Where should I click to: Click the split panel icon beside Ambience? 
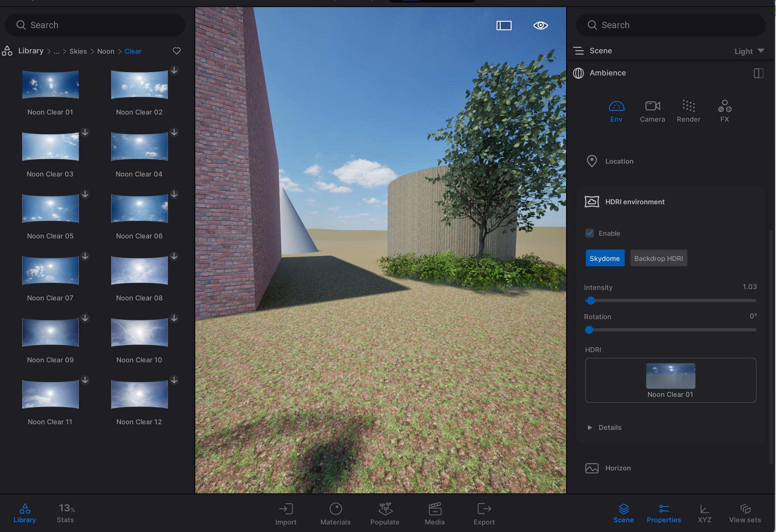[758, 73]
